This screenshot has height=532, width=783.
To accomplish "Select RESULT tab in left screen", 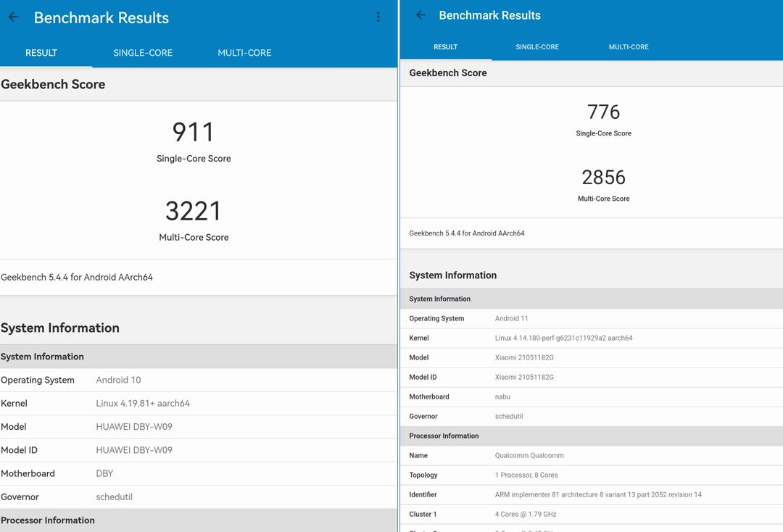I will 41,53.
